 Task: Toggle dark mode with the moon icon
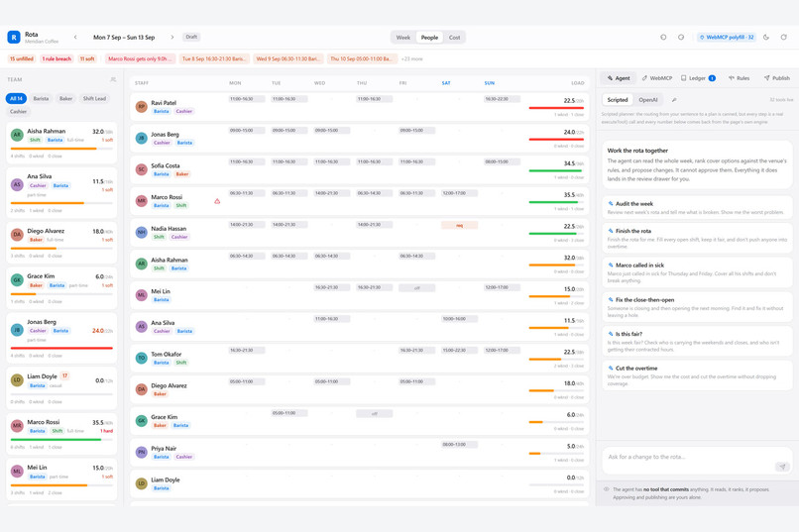pyautogui.click(x=766, y=38)
